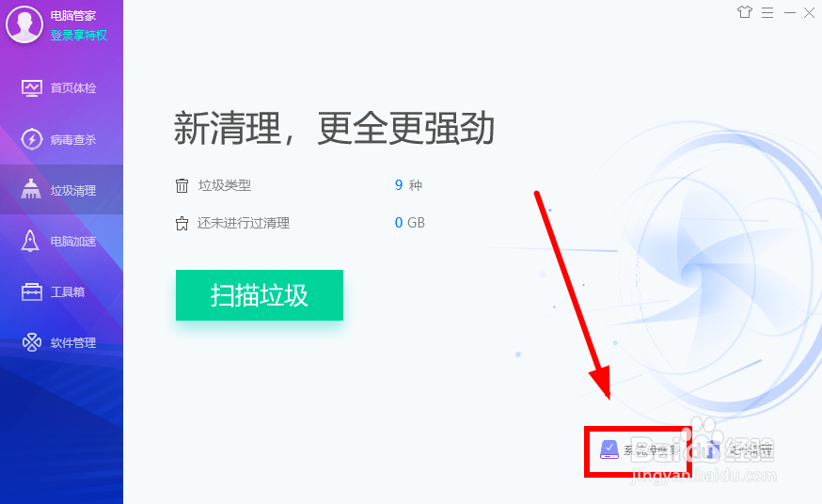
Task: Click the 电脑管家 title text
Action: pyautogui.click(x=73, y=16)
